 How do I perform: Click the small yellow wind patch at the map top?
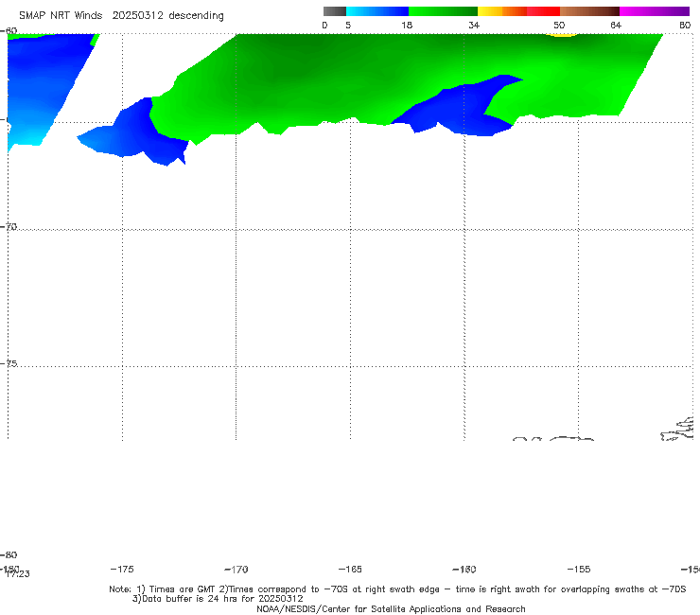click(x=562, y=35)
